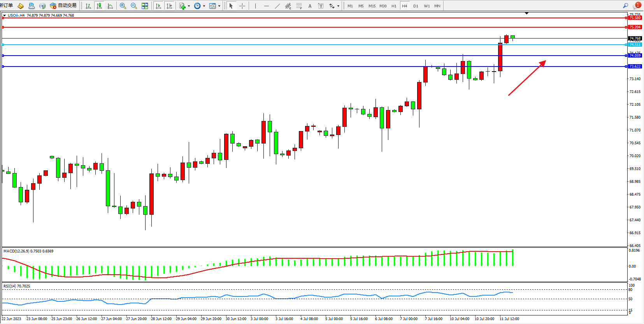The image size is (644, 324).
Task: Click the Zoom Out magnifier icon
Action: tap(134, 6)
